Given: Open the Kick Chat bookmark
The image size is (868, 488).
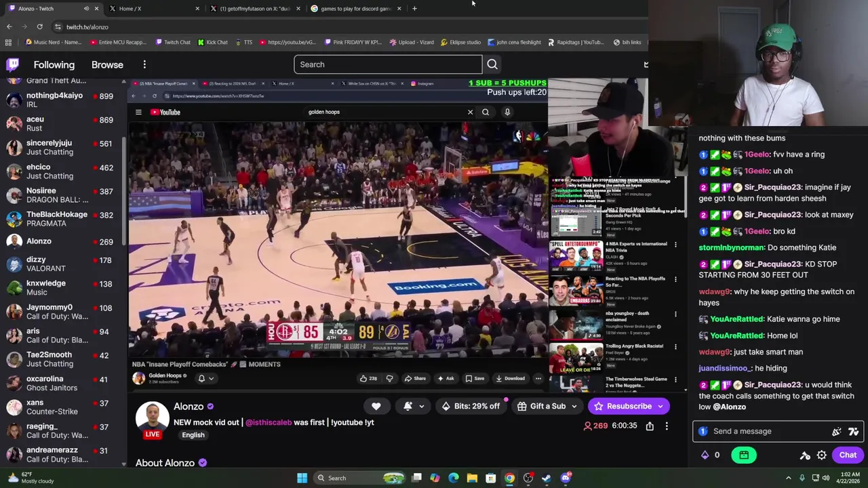Looking at the screenshot, I should point(213,42).
